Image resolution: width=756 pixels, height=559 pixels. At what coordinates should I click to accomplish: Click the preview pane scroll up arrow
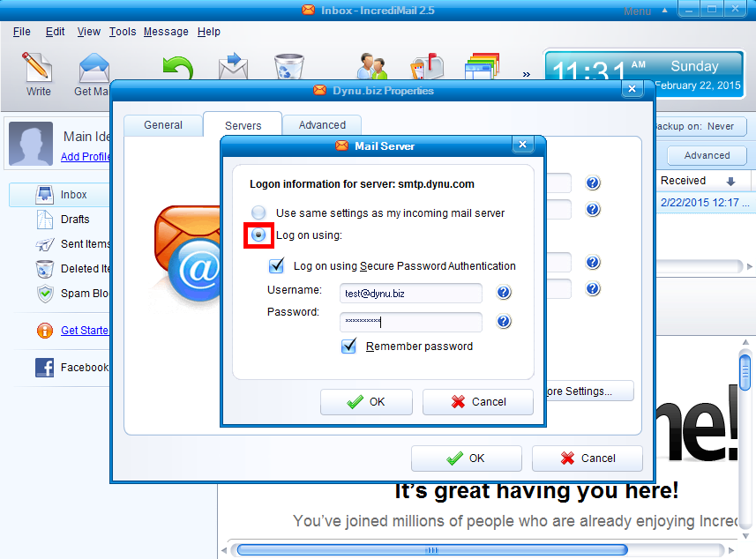tap(745, 342)
